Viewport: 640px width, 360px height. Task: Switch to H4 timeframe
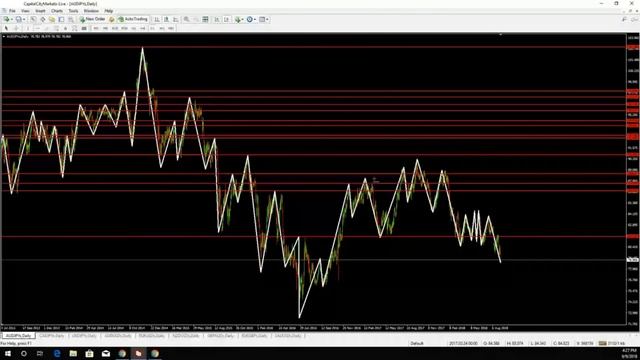coord(142,28)
